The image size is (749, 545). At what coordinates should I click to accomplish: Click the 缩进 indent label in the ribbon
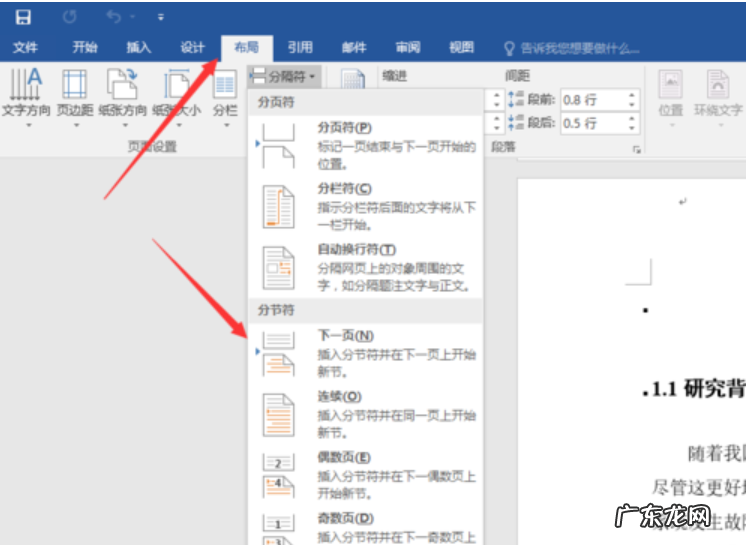point(395,76)
